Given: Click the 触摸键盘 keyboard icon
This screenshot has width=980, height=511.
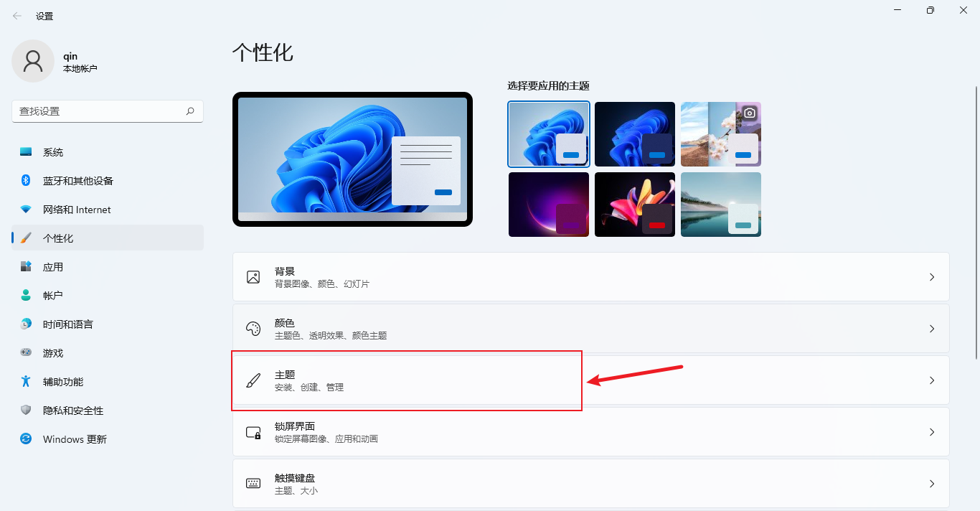Looking at the screenshot, I should tap(253, 484).
